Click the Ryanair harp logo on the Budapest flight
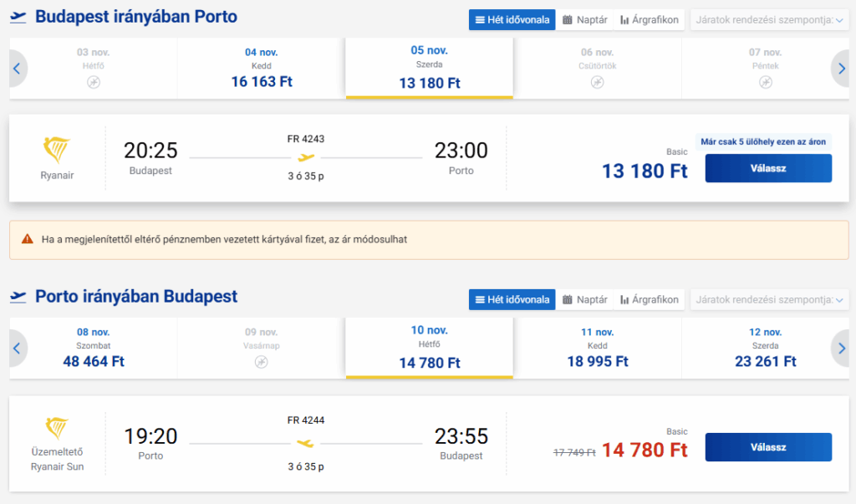 pyautogui.click(x=57, y=150)
